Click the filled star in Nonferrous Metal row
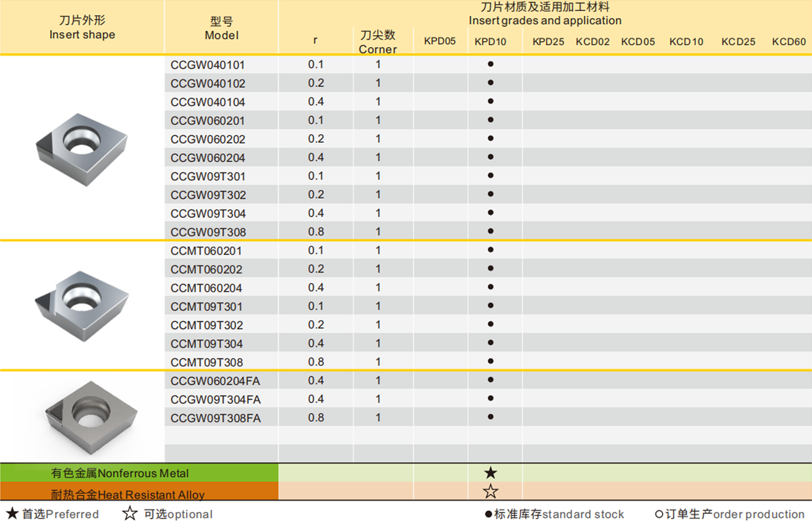 click(x=490, y=473)
